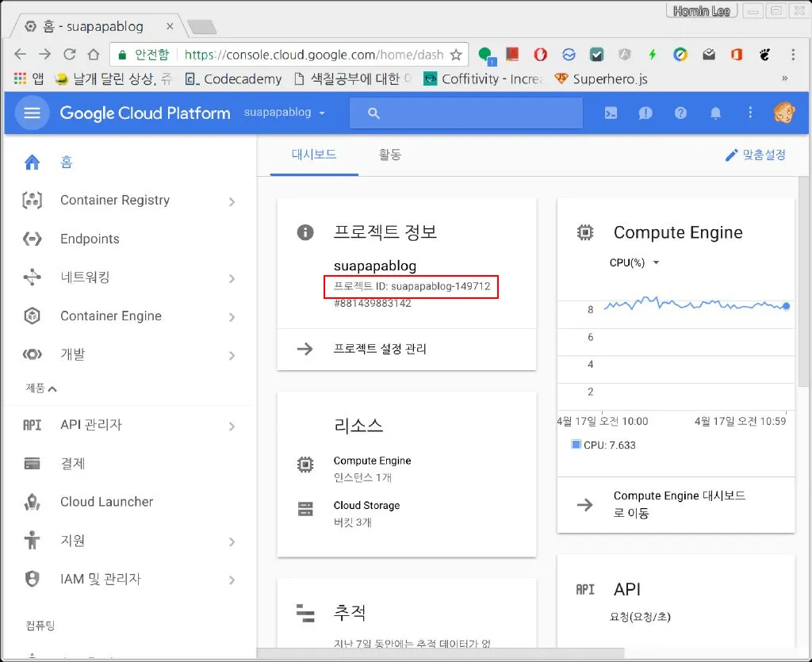Click the networking (네트워킹) icon
The height and width of the screenshot is (662, 812).
tap(32, 277)
